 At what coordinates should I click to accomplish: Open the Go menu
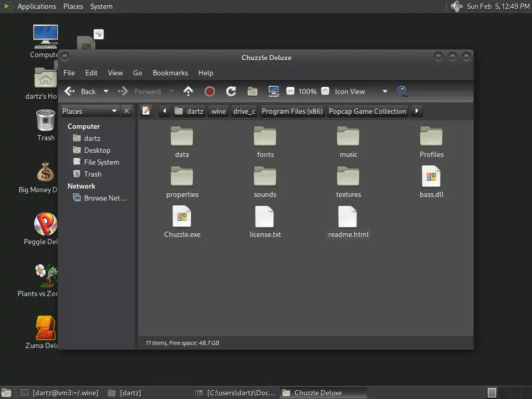(x=137, y=73)
